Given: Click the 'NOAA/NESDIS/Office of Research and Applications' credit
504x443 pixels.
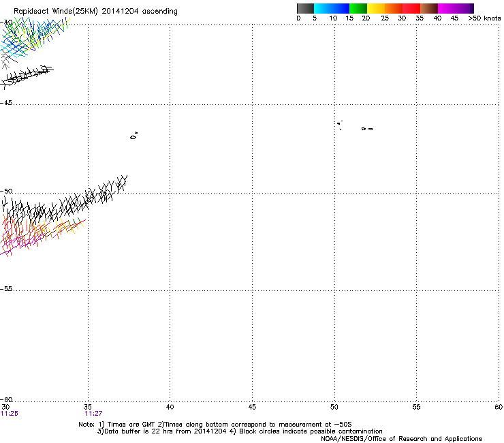Looking at the screenshot, I should click(x=401, y=439).
